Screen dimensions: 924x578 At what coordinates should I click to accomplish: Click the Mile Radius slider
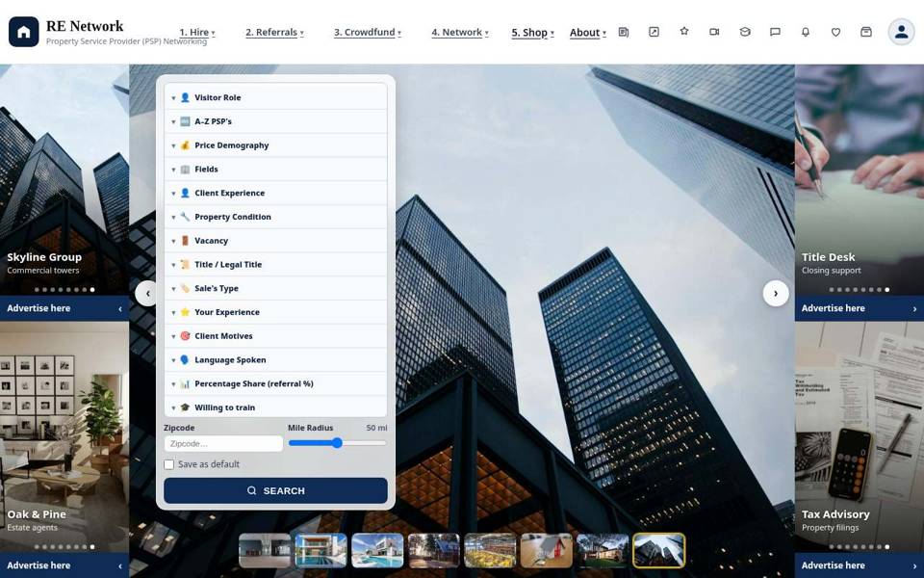[x=338, y=443]
